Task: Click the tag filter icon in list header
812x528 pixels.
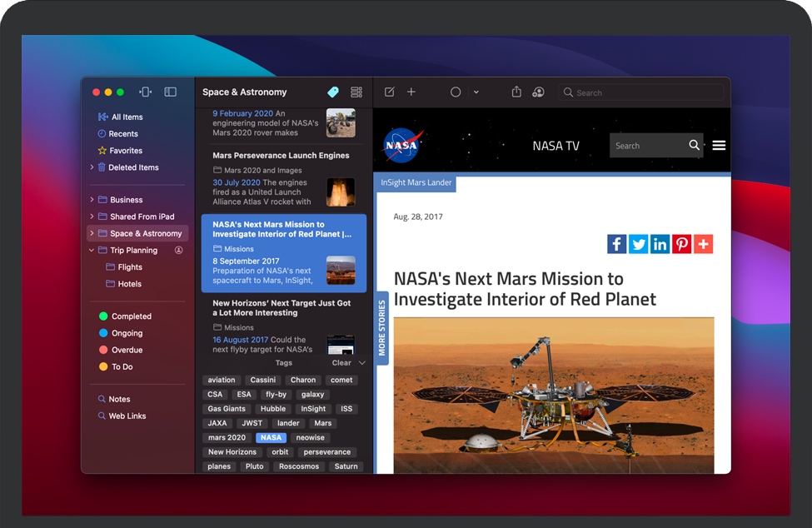Action: click(333, 92)
